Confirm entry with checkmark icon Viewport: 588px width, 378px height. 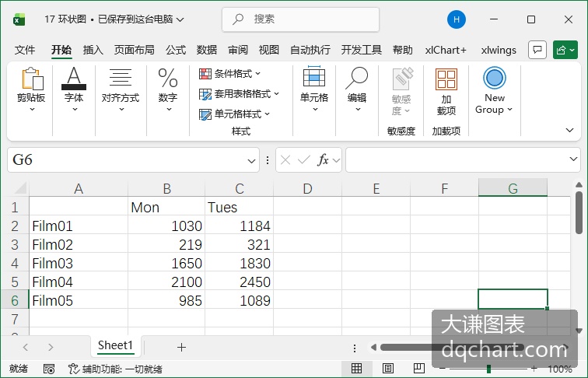[304, 160]
